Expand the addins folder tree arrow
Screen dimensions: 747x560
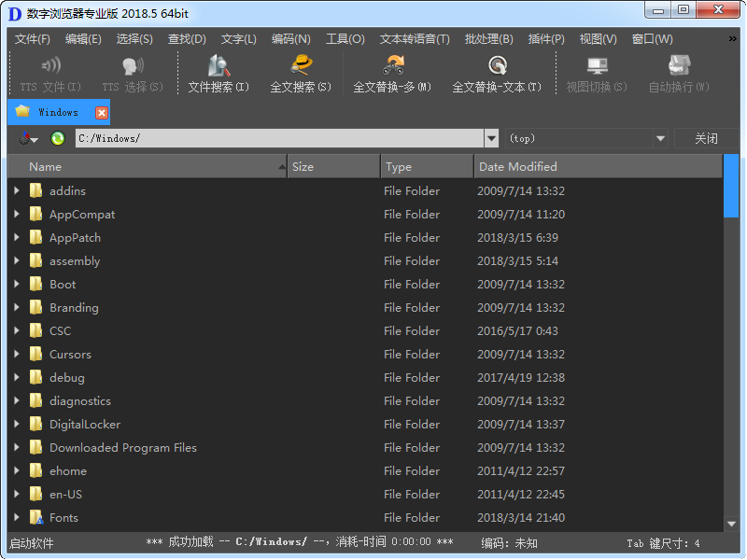[x=17, y=190]
